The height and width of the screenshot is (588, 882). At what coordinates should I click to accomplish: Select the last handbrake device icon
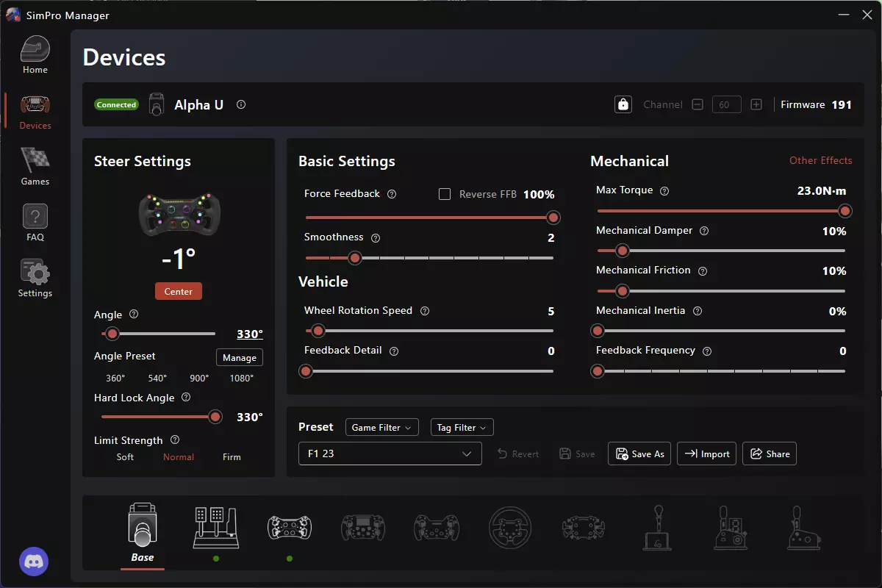pyautogui.click(x=804, y=528)
